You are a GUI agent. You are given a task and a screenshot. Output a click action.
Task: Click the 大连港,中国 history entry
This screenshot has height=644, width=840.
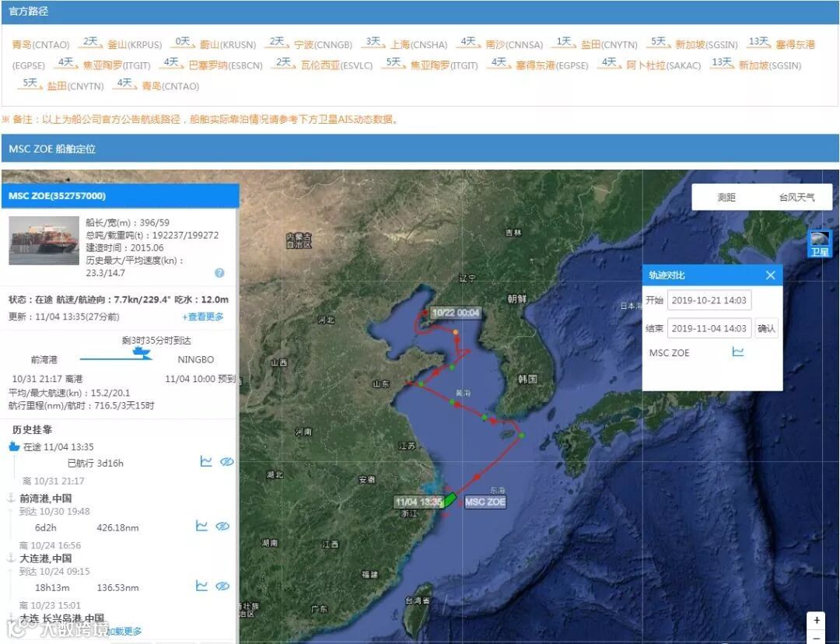point(46,558)
